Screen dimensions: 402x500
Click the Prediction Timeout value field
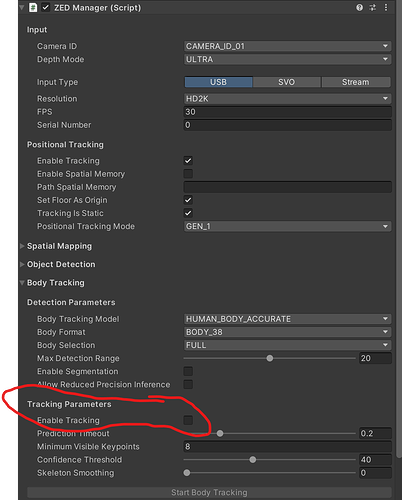[375, 433]
